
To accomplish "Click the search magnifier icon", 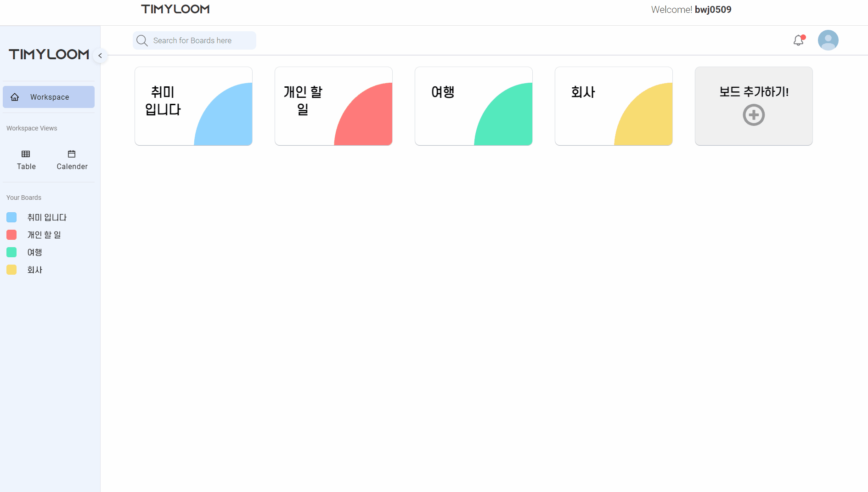I will [142, 40].
